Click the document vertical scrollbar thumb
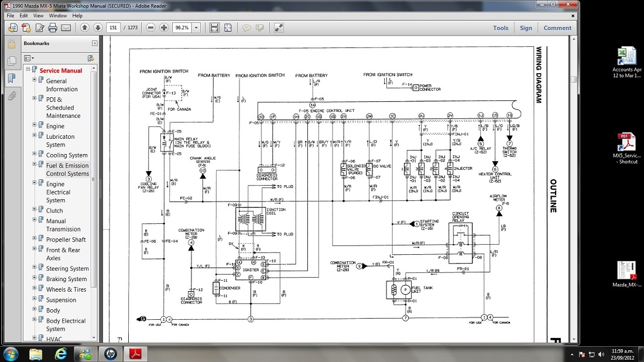 [x=574, y=80]
